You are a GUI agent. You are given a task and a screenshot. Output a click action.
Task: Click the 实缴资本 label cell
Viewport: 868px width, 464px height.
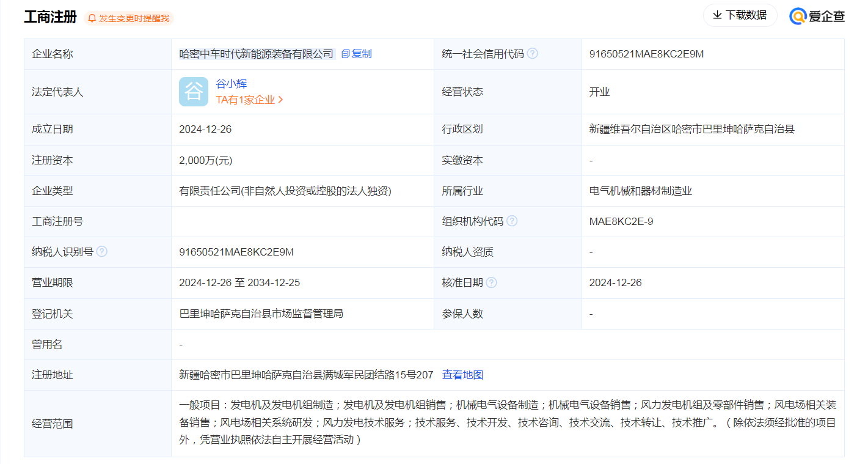pyautogui.click(x=508, y=160)
